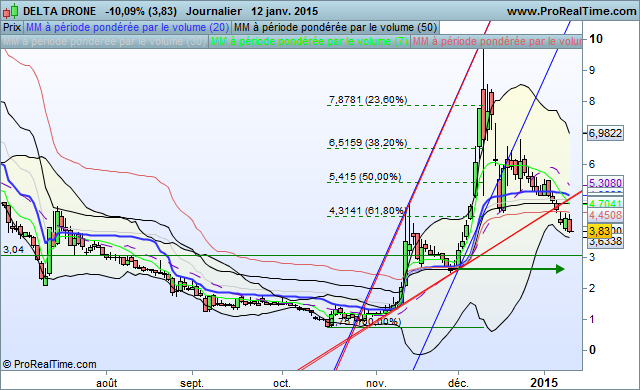Select the MM volume-weighted (50) tab
Viewport: 640px width, 390px height.
pyautogui.click(x=336, y=27)
